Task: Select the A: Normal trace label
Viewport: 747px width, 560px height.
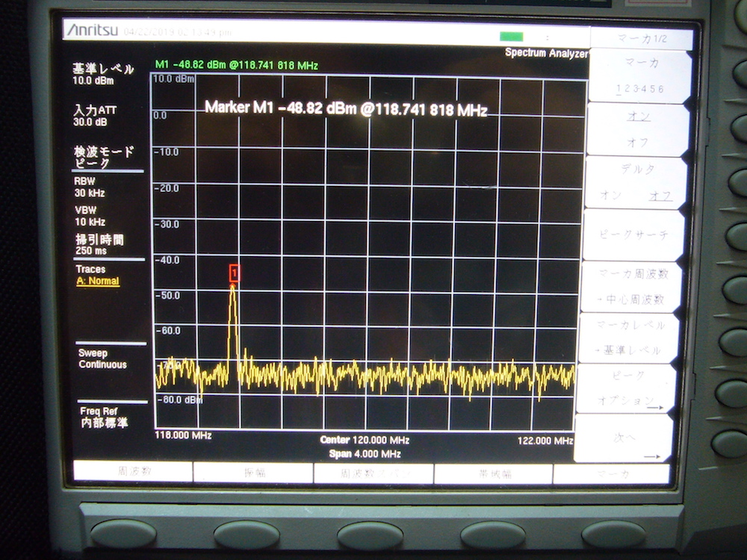Action: pyautogui.click(x=98, y=281)
